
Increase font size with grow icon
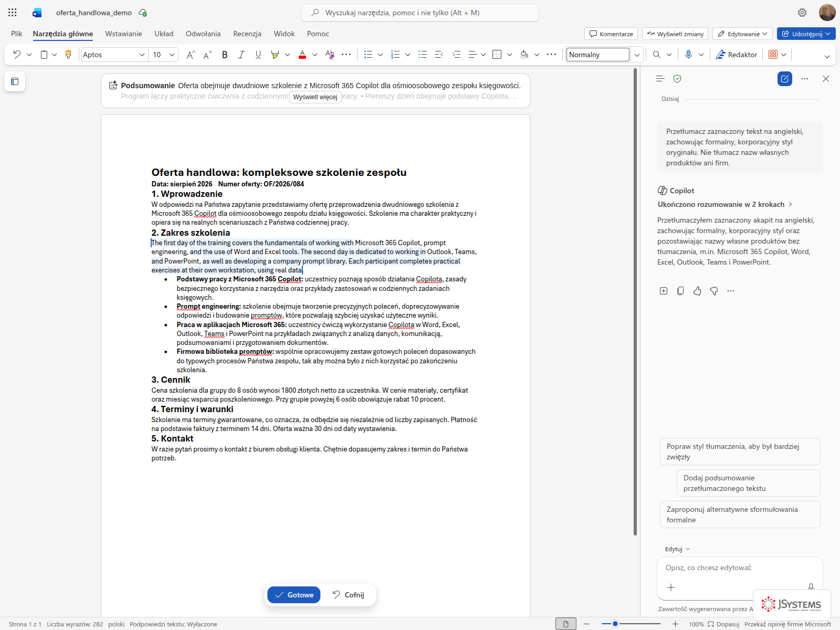191,55
